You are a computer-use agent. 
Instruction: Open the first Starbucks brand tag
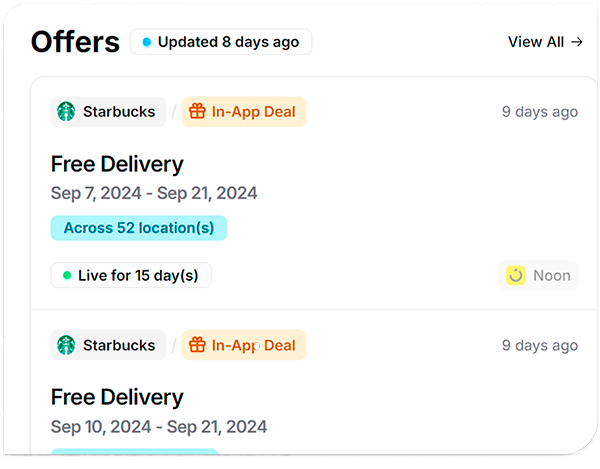click(x=108, y=112)
